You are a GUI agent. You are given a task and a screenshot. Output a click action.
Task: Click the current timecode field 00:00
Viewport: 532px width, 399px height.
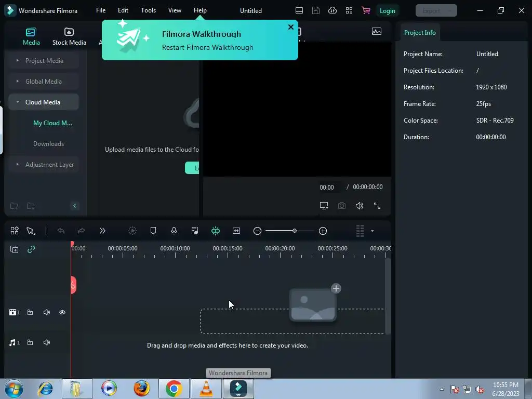click(327, 187)
